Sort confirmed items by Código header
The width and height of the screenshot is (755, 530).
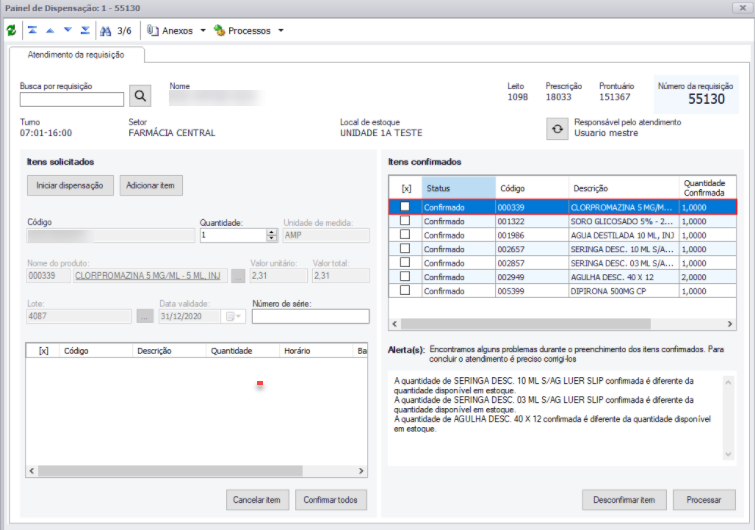(x=532, y=188)
